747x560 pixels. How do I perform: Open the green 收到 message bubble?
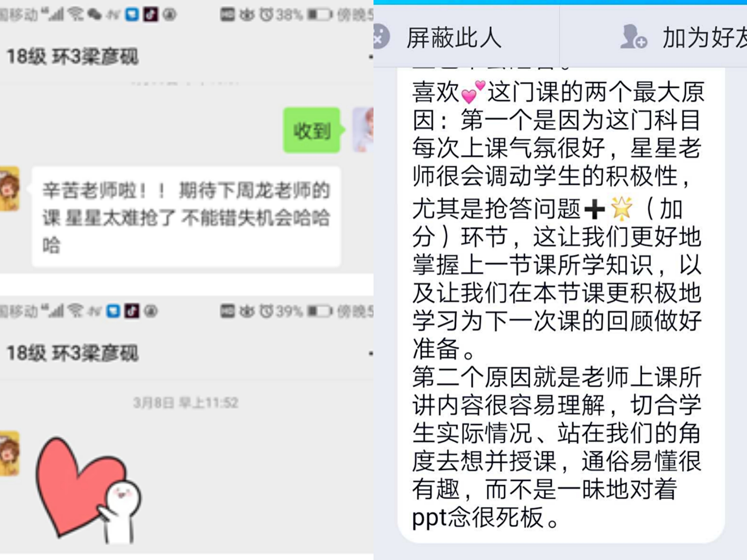[x=312, y=130]
